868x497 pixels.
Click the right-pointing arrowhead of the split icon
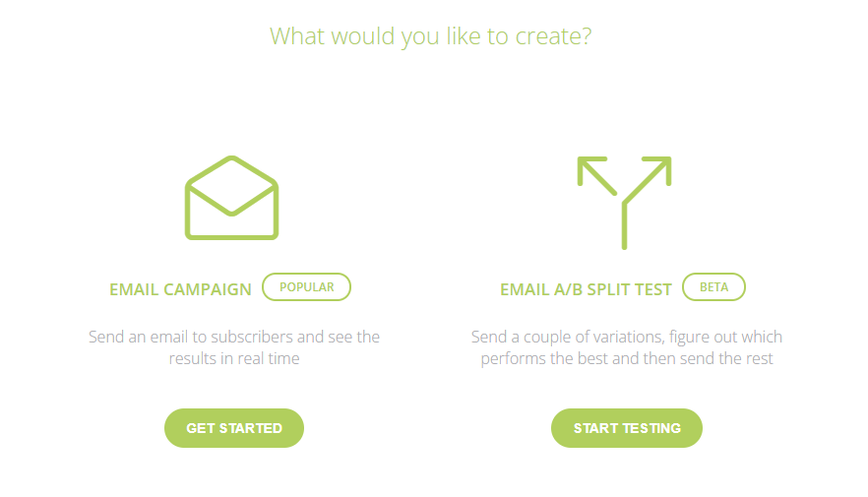tap(658, 169)
